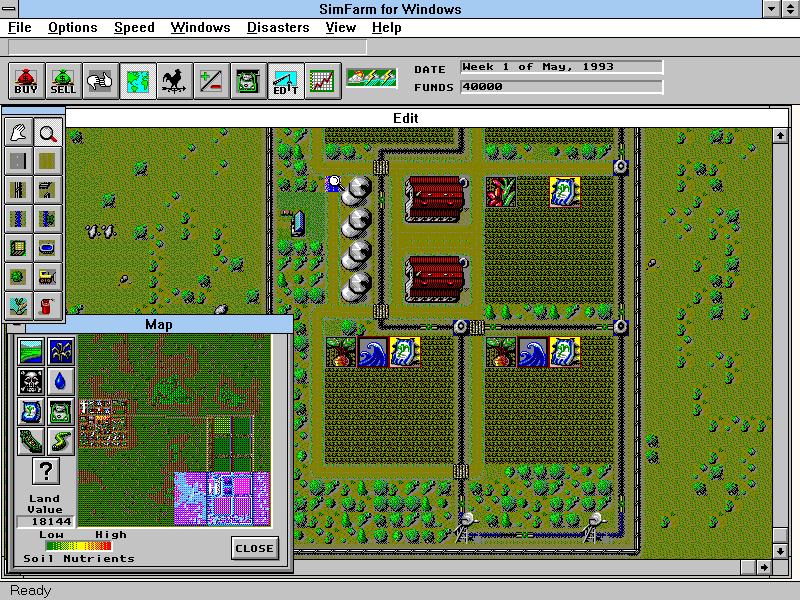Open the rooster weathervane toolbar icon
The width and height of the screenshot is (800, 600).
point(174,81)
